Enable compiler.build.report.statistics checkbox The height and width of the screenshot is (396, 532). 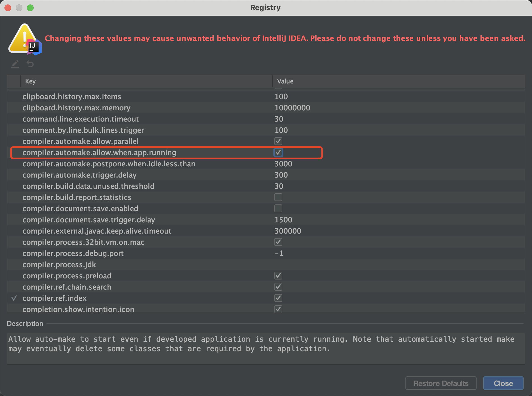tap(278, 197)
